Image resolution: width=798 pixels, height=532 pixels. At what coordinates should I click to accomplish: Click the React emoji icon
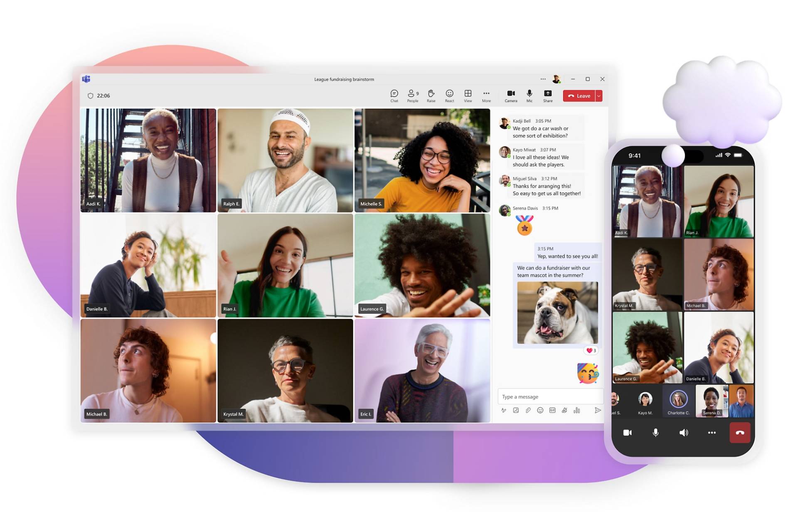click(449, 95)
